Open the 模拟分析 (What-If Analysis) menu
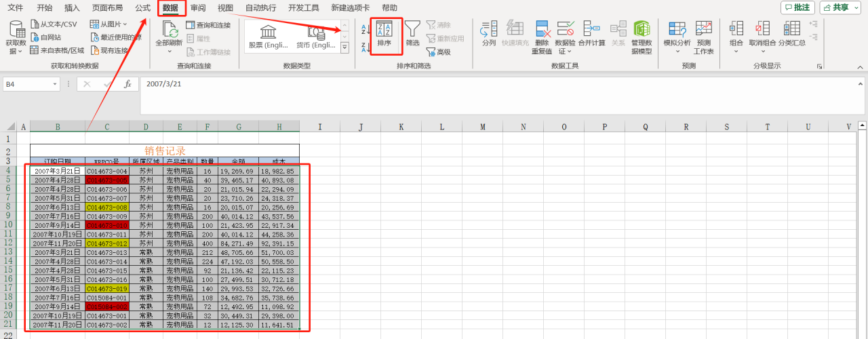868x339 pixels. click(x=677, y=38)
